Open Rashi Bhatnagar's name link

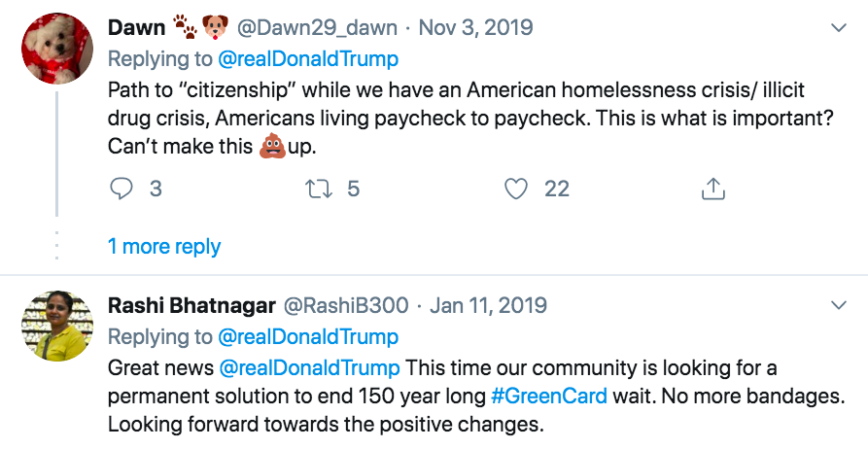pos(190,305)
